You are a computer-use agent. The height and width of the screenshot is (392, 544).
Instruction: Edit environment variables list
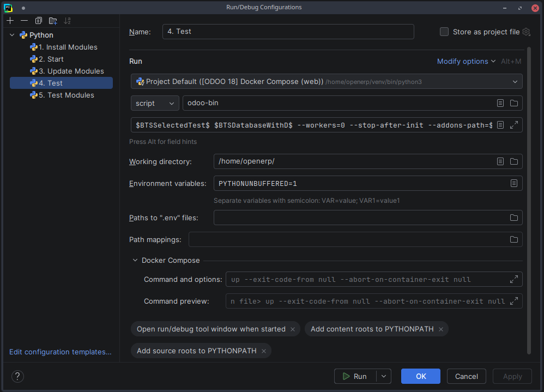click(514, 183)
